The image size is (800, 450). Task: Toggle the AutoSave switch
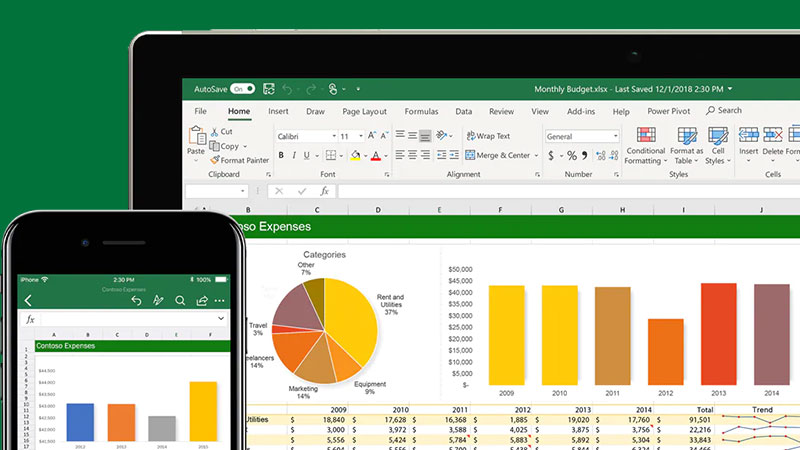coord(242,89)
